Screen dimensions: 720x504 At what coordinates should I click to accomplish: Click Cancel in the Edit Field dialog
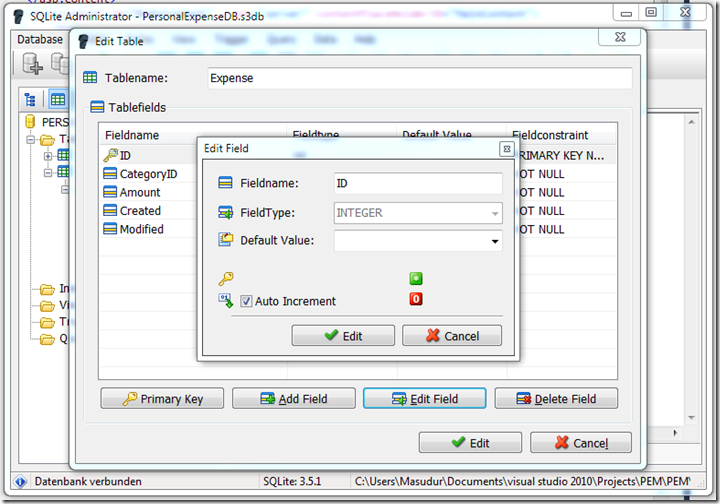coord(452,336)
